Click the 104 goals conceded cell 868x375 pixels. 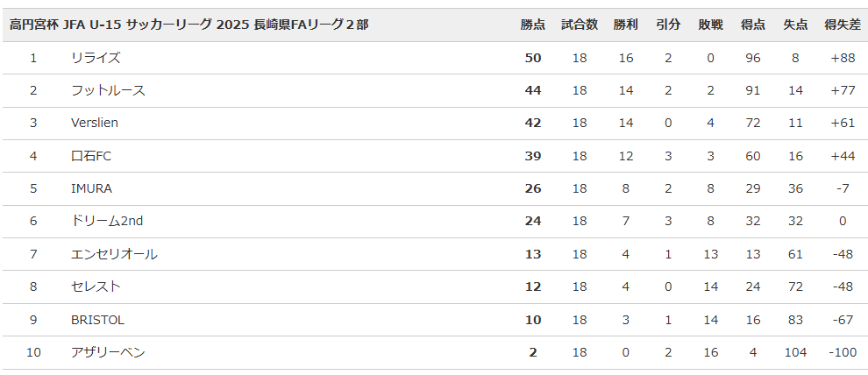795,352
